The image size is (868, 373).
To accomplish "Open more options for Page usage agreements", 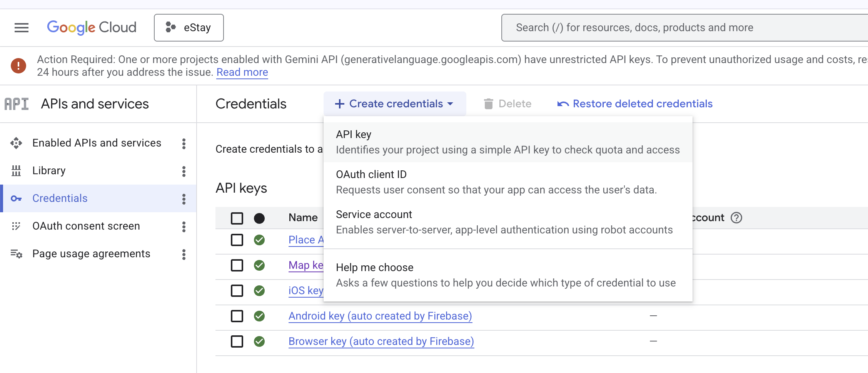I will click(x=184, y=254).
